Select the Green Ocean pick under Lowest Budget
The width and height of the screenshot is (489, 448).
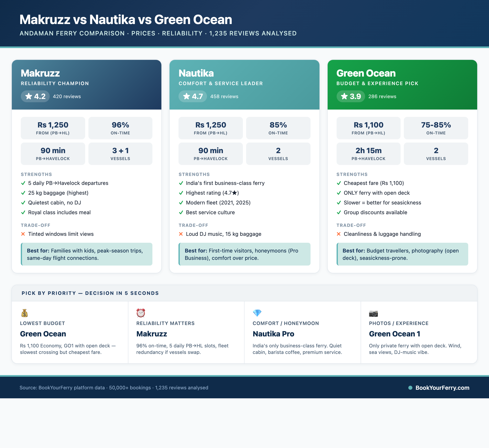[43, 334]
